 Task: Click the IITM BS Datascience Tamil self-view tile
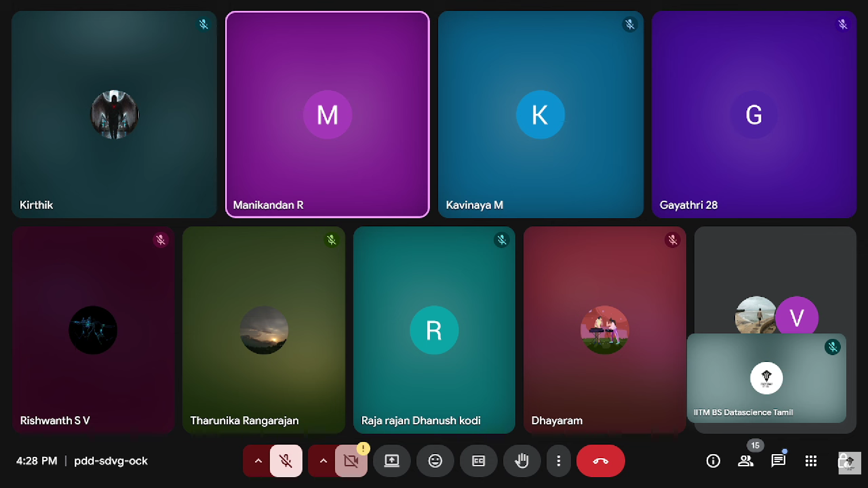click(x=766, y=378)
